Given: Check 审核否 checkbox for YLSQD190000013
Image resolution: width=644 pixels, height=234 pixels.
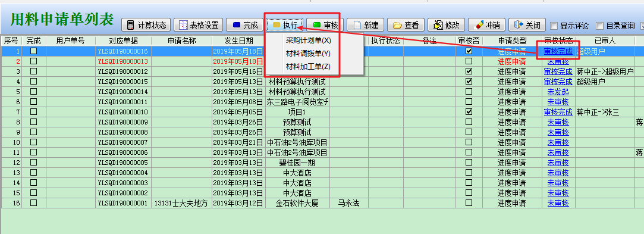Looking at the screenshot, I should pyautogui.click(x=469, y=61).
